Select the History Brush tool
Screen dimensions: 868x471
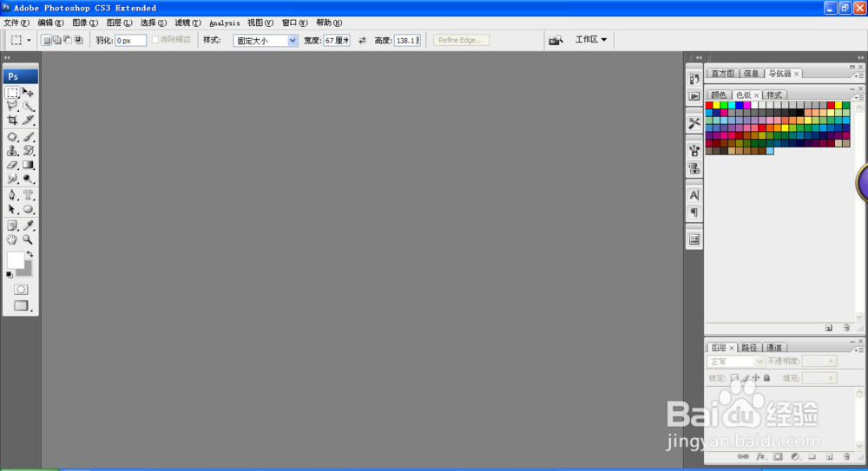[29, 151]
